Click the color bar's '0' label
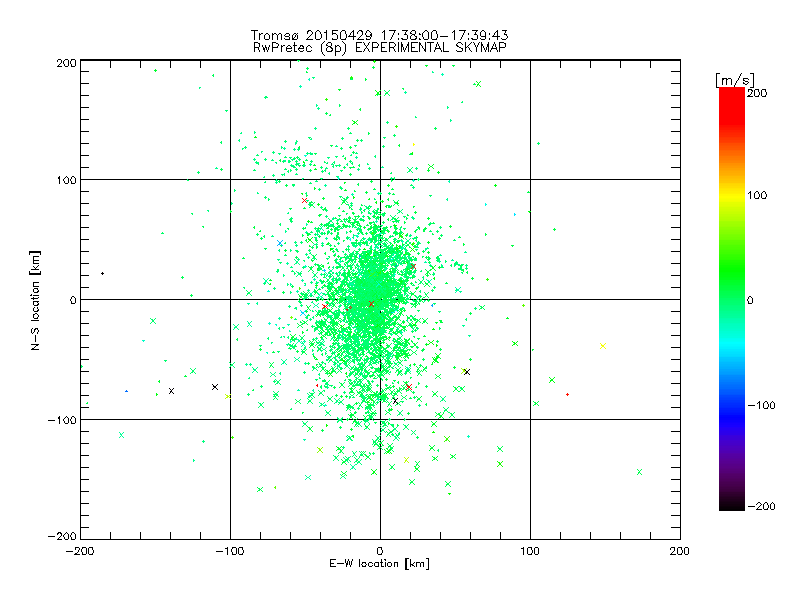The height and width of the screenshot is (600, 800). click(750, 300)
